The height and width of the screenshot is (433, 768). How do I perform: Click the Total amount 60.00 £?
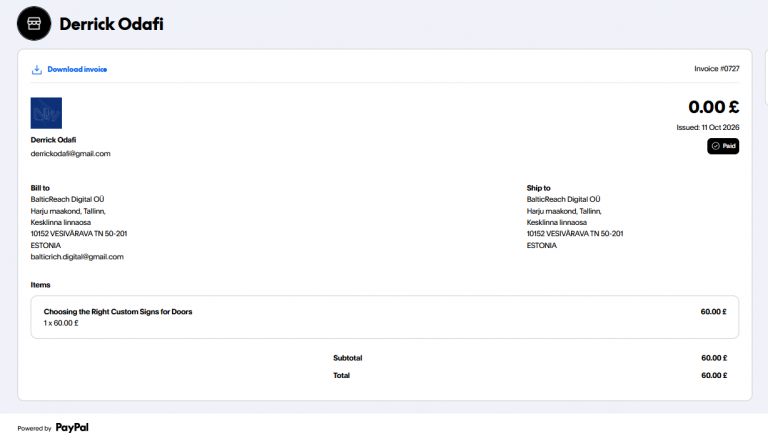click(x=714, y=375)
